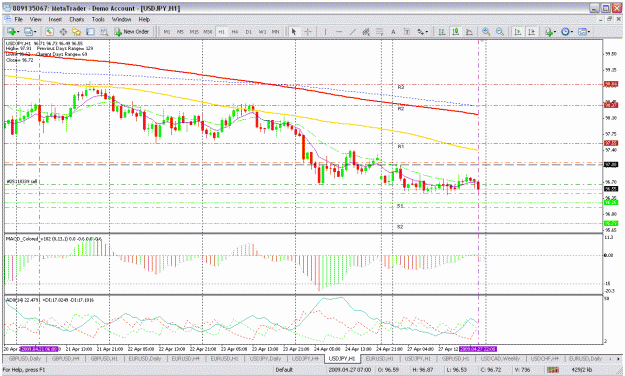This screenshot has height=376, width=625.
Task: Switch chart to Bar Chart mode
Action: [x=442, y=31]
